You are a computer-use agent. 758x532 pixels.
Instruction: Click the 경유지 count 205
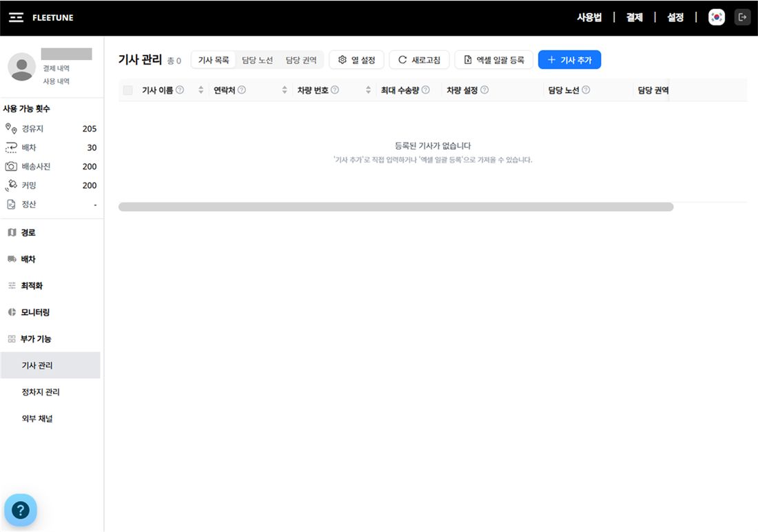[x=90, y=129]
